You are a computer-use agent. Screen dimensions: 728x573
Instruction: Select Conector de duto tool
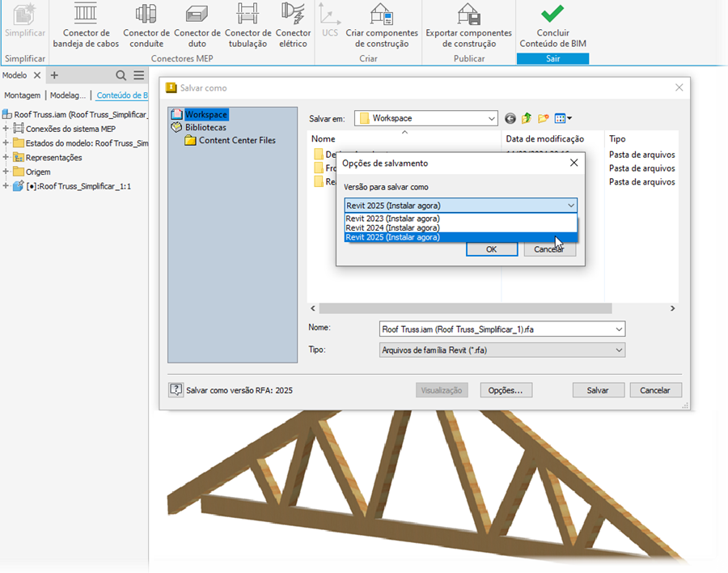(x=197, y=25)
